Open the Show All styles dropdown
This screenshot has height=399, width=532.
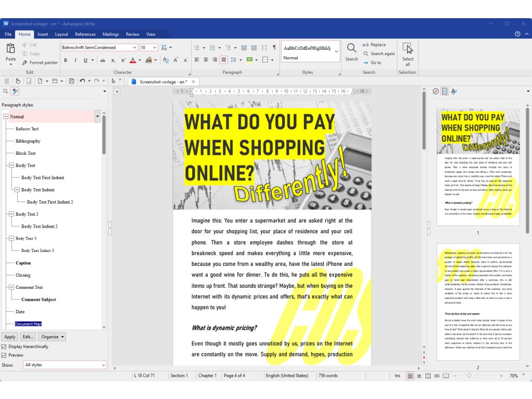click(x=65, y=365)
